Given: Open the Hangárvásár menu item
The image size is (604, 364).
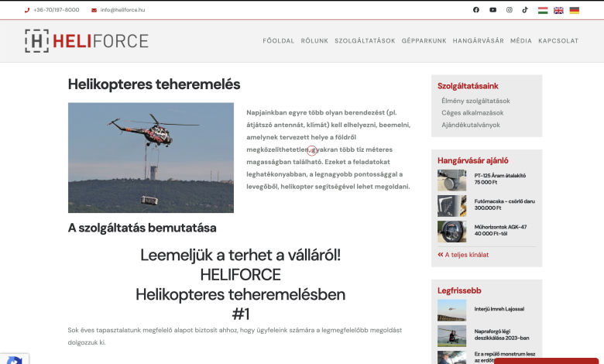Looking at the screenshot, I should [478, 41].
